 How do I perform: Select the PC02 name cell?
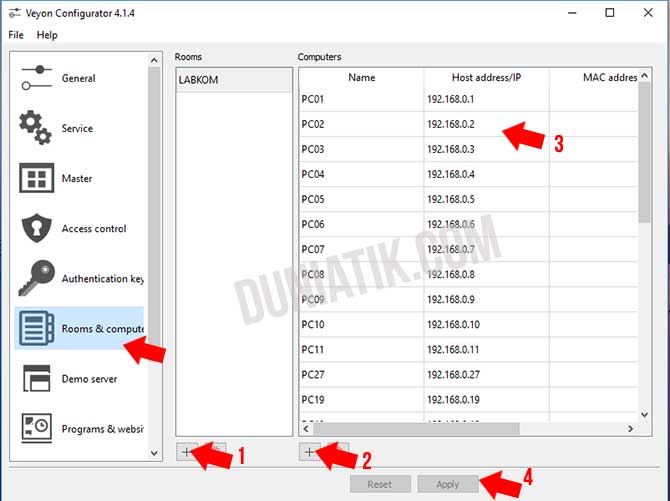tap(361, 124)
